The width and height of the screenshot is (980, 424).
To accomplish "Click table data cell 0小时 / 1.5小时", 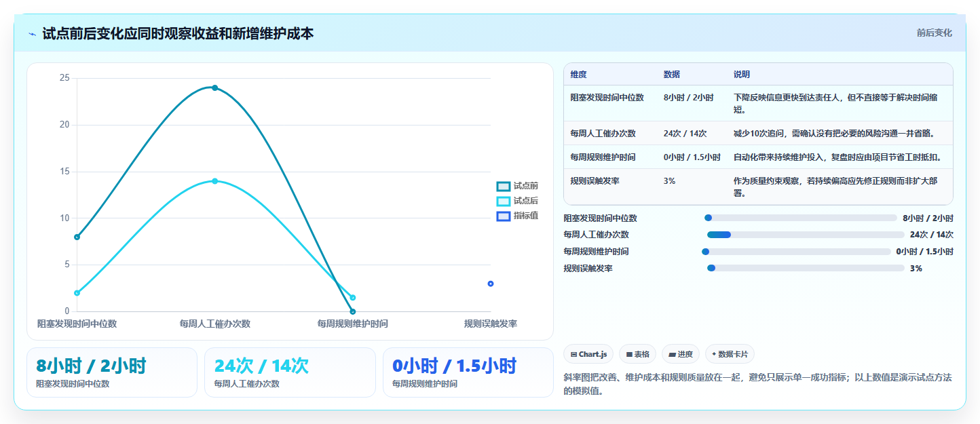I will coord(692,157).
